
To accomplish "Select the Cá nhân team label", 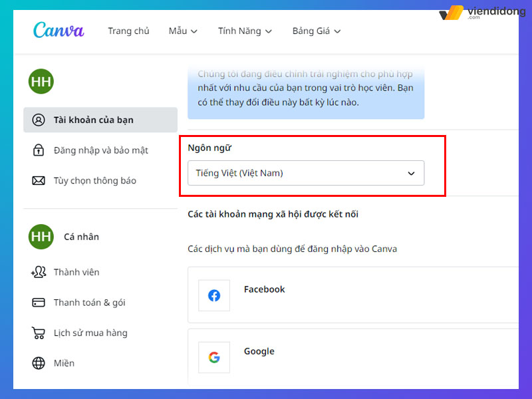I will pyautogui.click(x=81, y=237).
